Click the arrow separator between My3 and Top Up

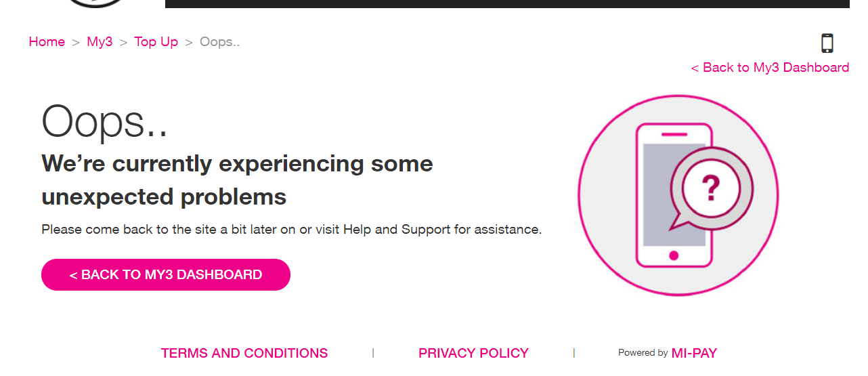coord(123,42)
